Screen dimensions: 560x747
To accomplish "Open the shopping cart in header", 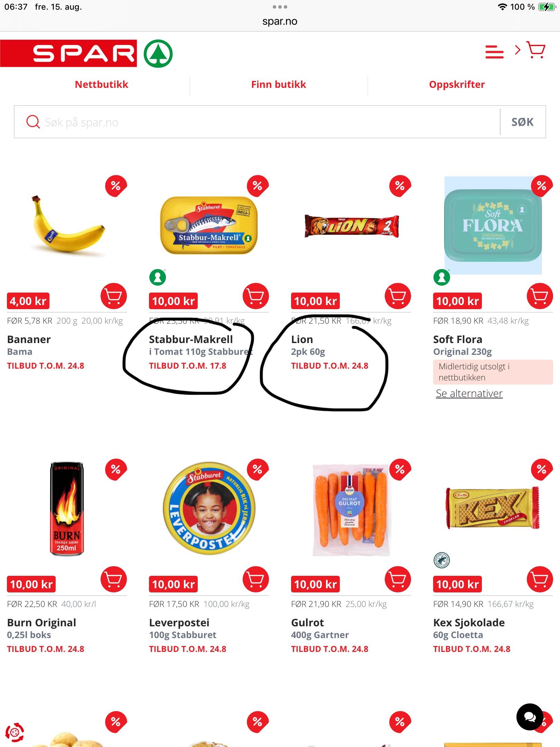I will [536, 50].
